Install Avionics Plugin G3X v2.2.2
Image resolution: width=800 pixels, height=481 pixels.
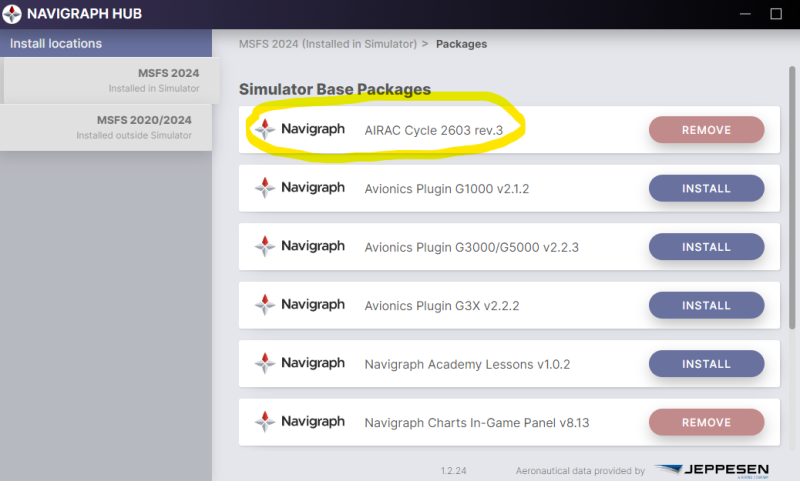point(707,306)
